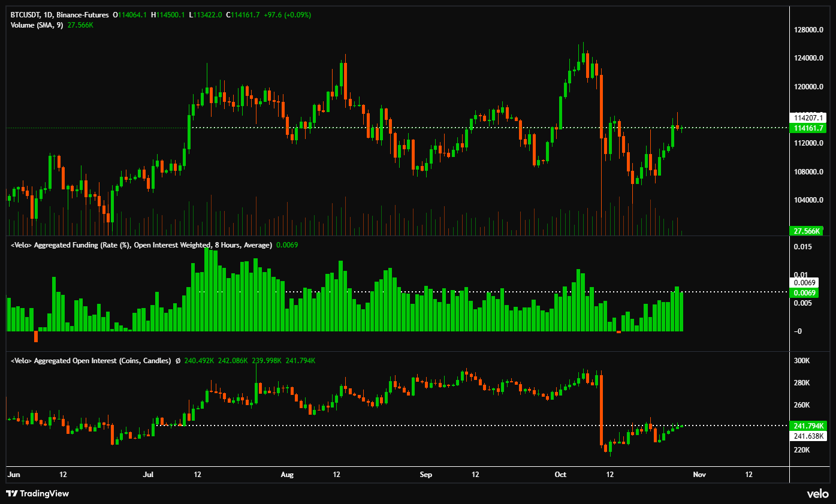The width and height of the screenshot is (836, 504).
Task: Click the 0.0069 funding rate tag
Action: pyautogui.click(x=805, y=293)
